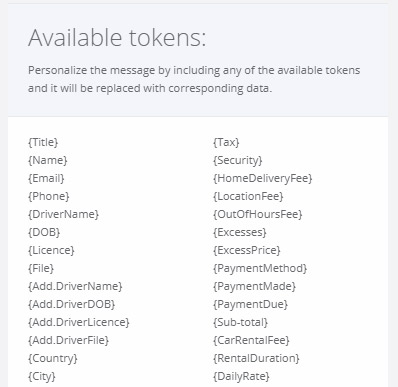This screenshot has height=387, width=398.
Task: Select the {Name} token text
Action: click(x=48, y=160)
